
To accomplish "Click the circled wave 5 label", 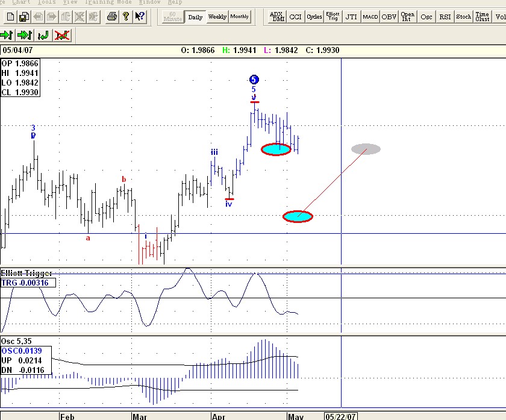I will (254, 80).
